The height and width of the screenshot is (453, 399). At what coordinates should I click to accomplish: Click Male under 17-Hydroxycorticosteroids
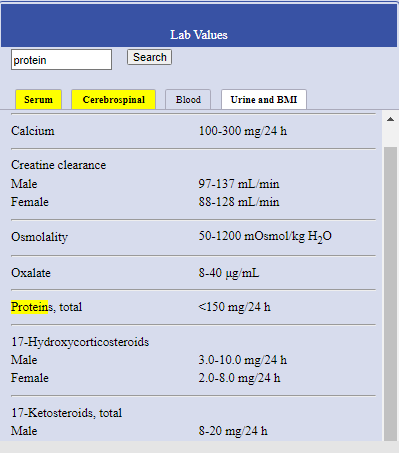click(x=24, y=360)
